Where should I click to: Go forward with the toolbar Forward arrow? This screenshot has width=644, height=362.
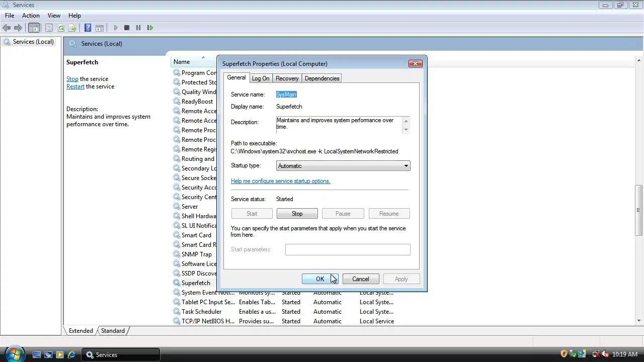point(18,28)
